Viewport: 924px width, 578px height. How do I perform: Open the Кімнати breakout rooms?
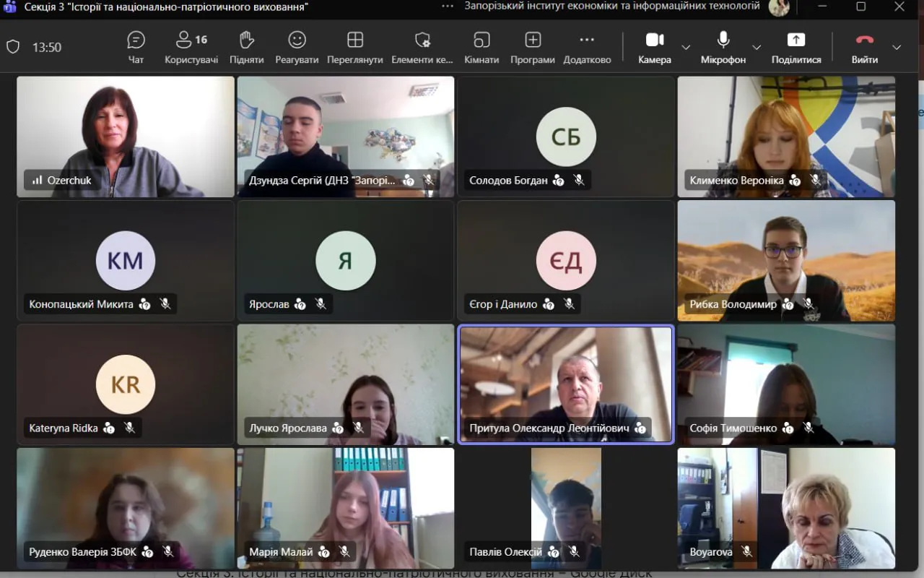pos(481,48)
